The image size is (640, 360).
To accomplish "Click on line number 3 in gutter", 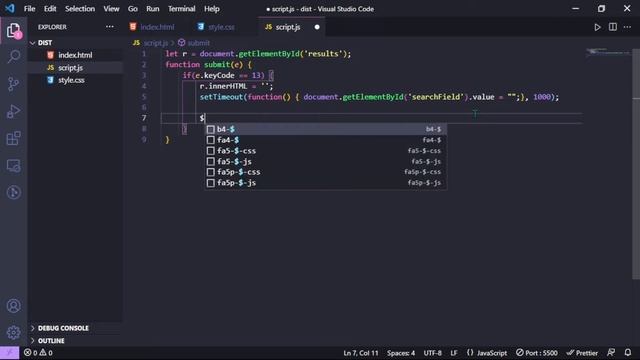I will click(x=144, y=75).
